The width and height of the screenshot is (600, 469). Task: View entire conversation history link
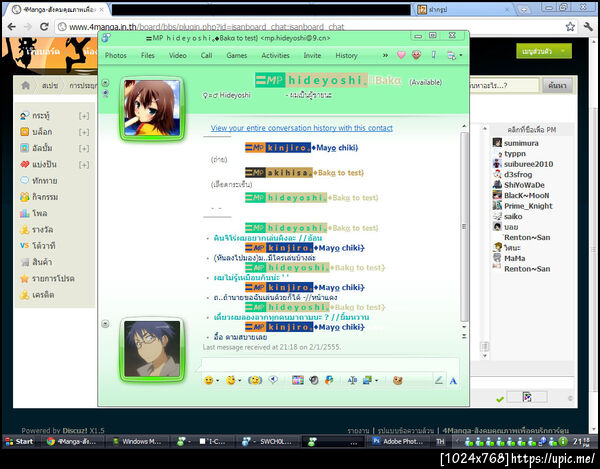[302, 128]
